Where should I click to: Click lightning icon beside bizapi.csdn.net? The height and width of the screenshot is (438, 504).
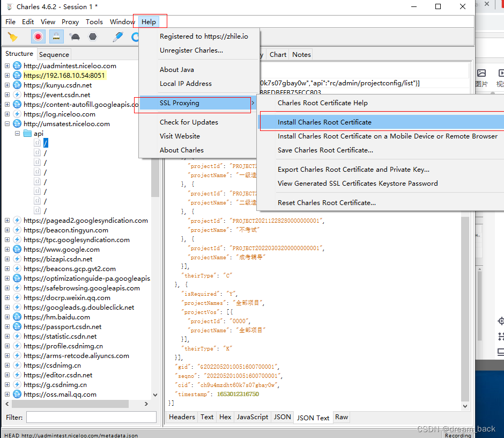[x=17, y=259]
